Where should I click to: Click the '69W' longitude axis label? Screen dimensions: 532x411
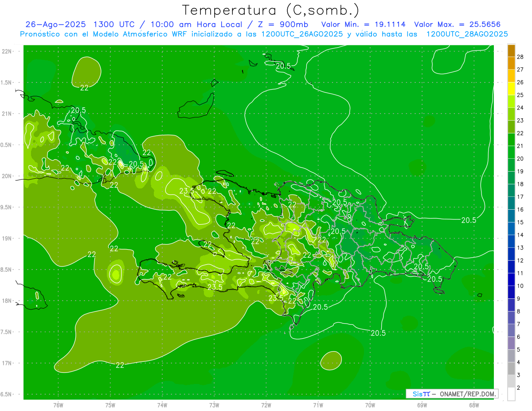(422, 405)
